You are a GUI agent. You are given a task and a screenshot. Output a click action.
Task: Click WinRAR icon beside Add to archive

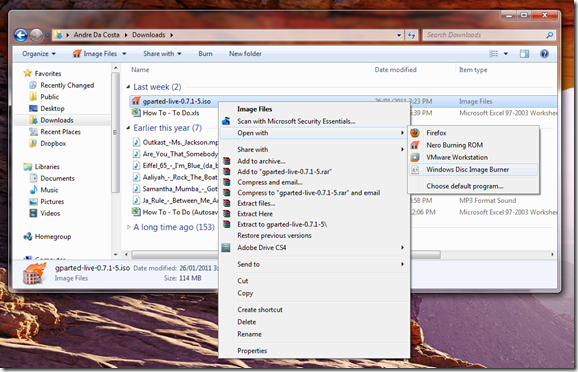point(226,161)
